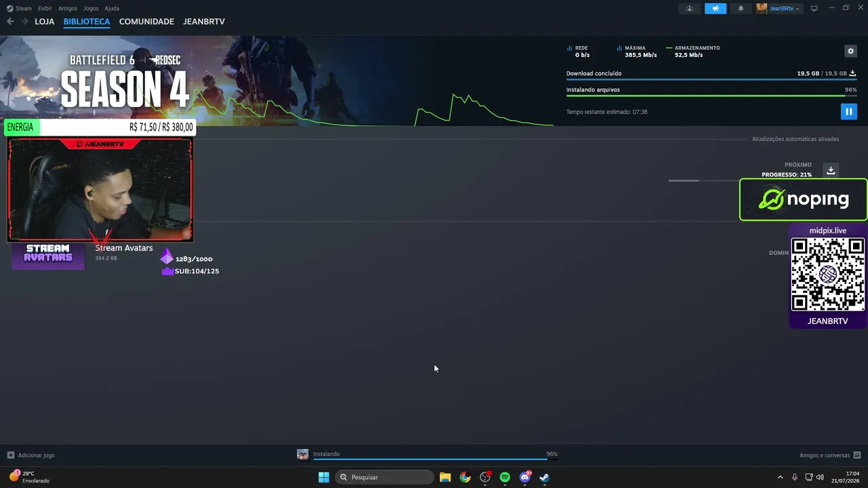Screen dimensions: 868x488
Task: Click 'Atualizações automáticas ativadas' text
Action: pyautogui.click(x=795, y=139)
